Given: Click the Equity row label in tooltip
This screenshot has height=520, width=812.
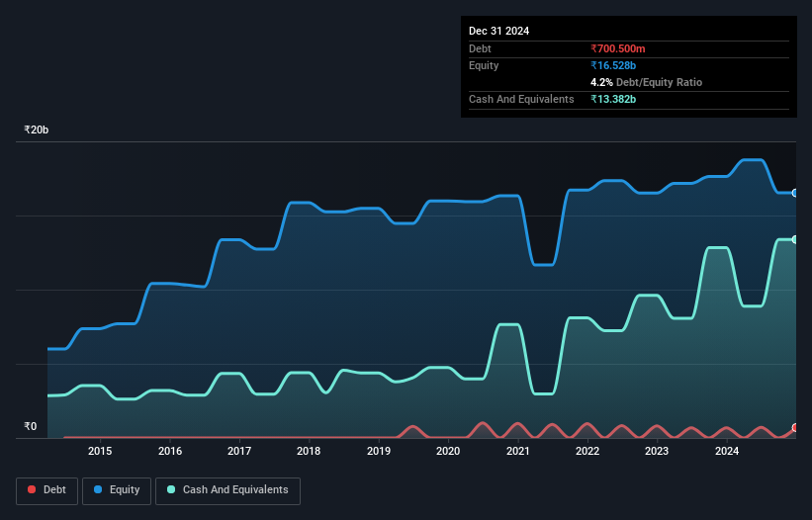Looking at the screenshot, I should point(484,65).
